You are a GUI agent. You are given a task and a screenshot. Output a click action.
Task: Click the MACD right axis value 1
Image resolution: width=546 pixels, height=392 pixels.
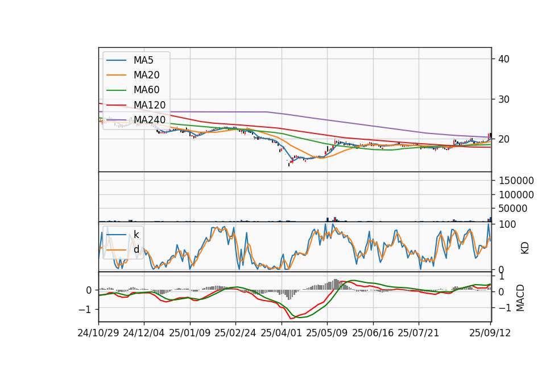(502, 277)
